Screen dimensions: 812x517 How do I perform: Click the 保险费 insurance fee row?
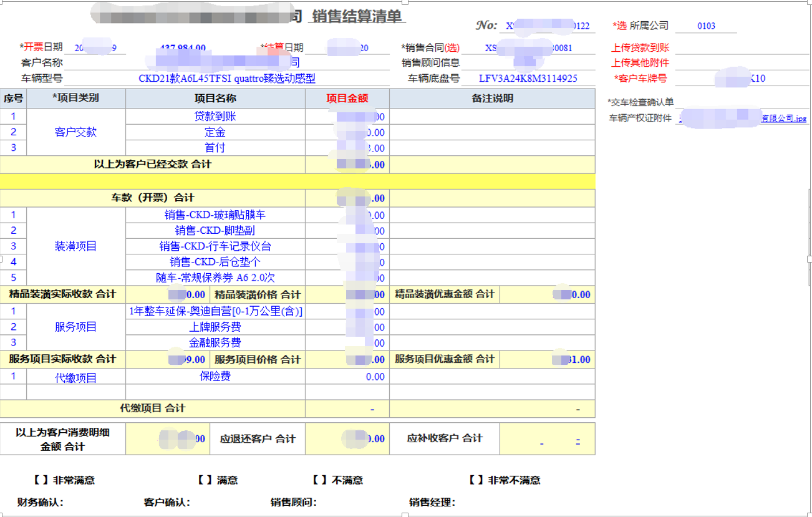(x=215, y=376)
